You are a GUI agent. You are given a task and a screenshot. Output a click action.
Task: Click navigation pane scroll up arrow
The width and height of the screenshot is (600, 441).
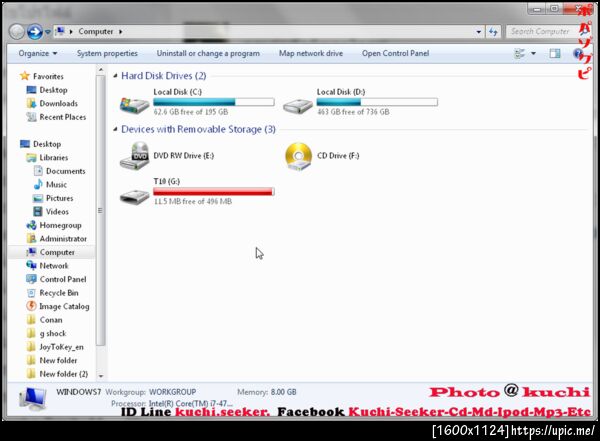(101, 70)
